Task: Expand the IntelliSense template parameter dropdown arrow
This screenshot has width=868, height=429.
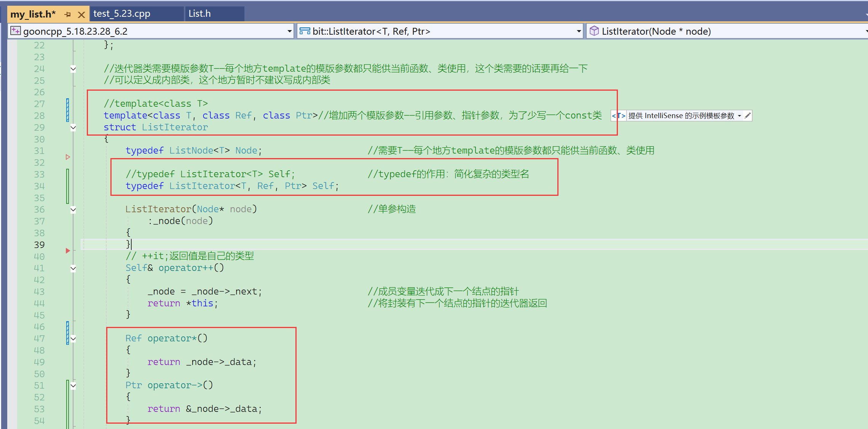Action: (739, 115)
